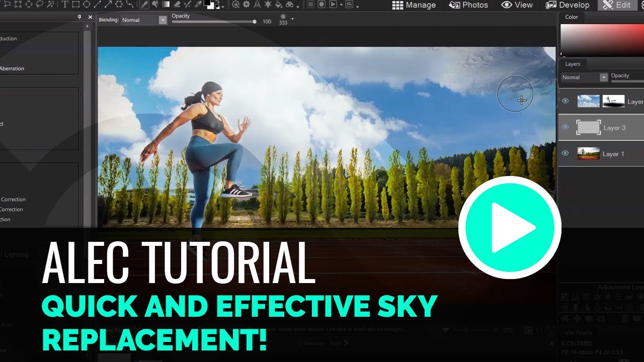644x362 pixels.
Task: Toggle visibility of Layer 1
Action: (565, 153)
